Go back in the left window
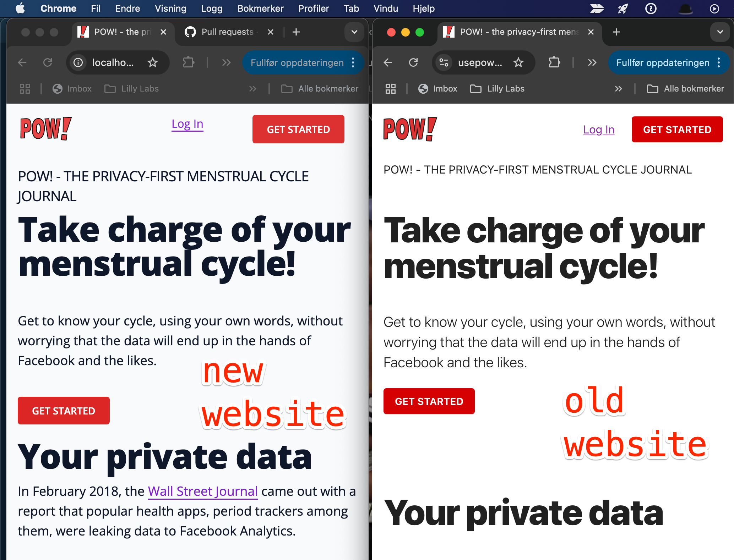 coord(22,63)
